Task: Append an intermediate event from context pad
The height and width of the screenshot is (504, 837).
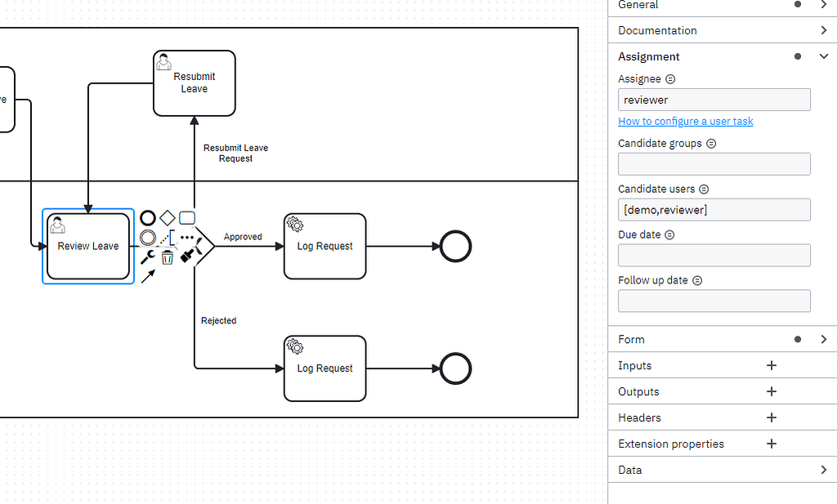Action: (147, 238)
